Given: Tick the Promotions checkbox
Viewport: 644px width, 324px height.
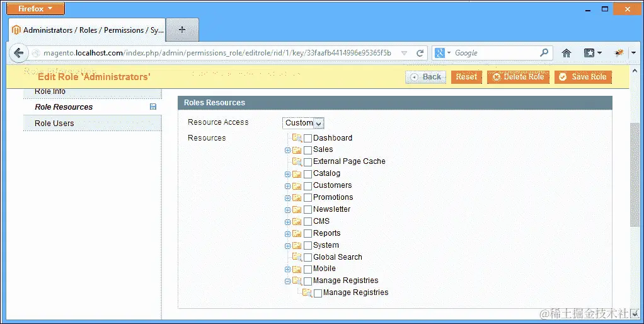Looking at the screenshot, I should (x=308, y=198).
